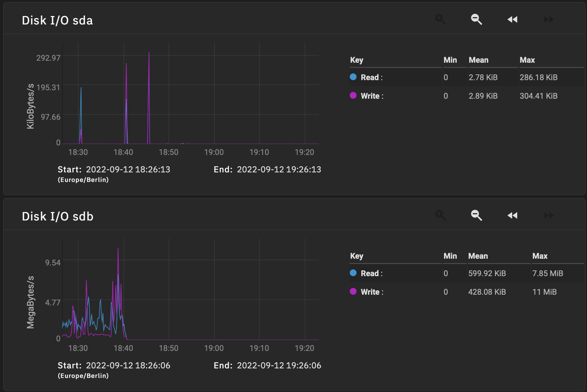Step forward in time on sda chart
The image size is (587, 392).
[x=548, y=19]
